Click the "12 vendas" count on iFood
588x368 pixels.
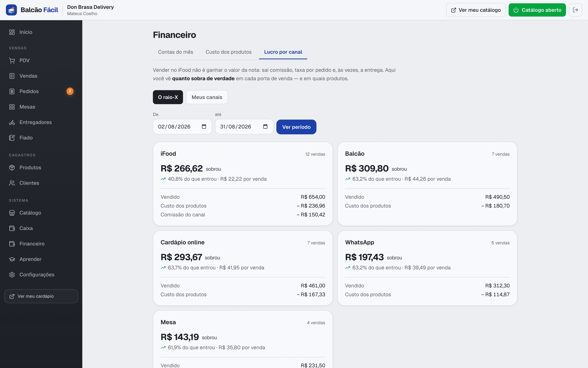(x=315, y=154)
